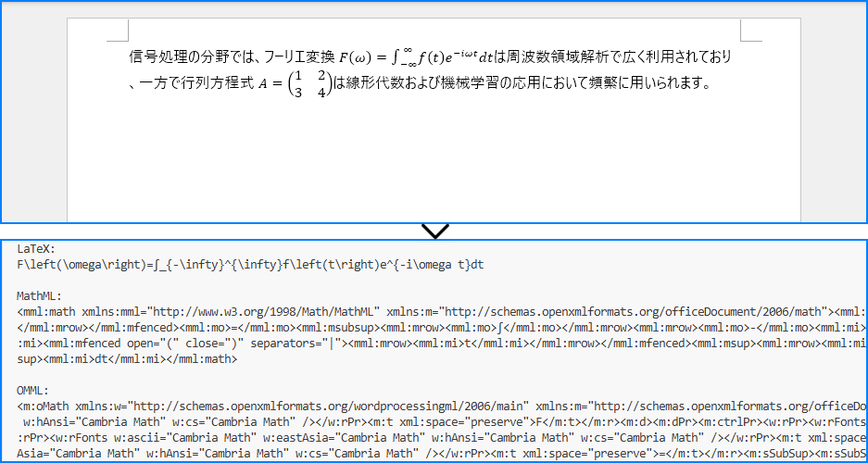Click the Fourier transform equation F(ω) in the document
This screenshot has width=868, height=463.
click(416, 56)
